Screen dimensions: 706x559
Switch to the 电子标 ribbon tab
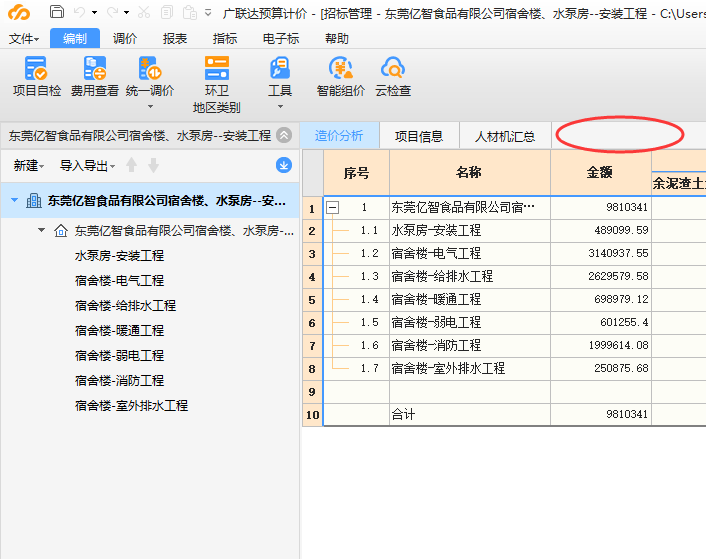(x=281, y=39)
